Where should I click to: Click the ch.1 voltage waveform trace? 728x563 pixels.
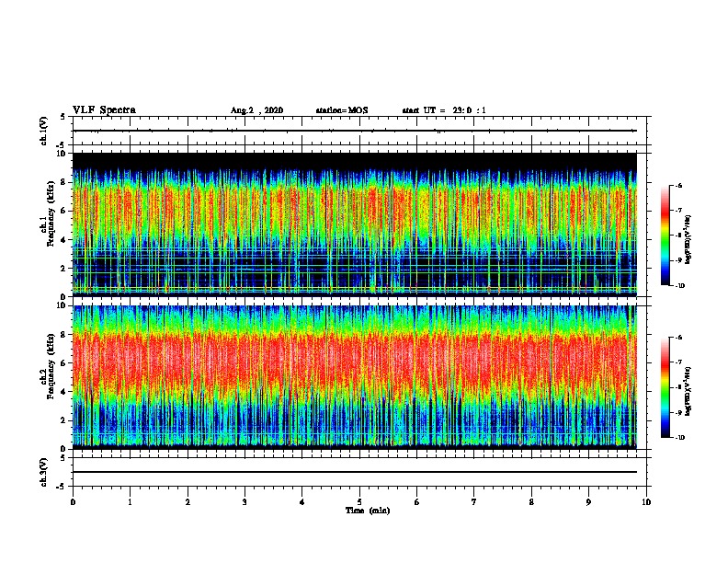(x=355, y=131)
